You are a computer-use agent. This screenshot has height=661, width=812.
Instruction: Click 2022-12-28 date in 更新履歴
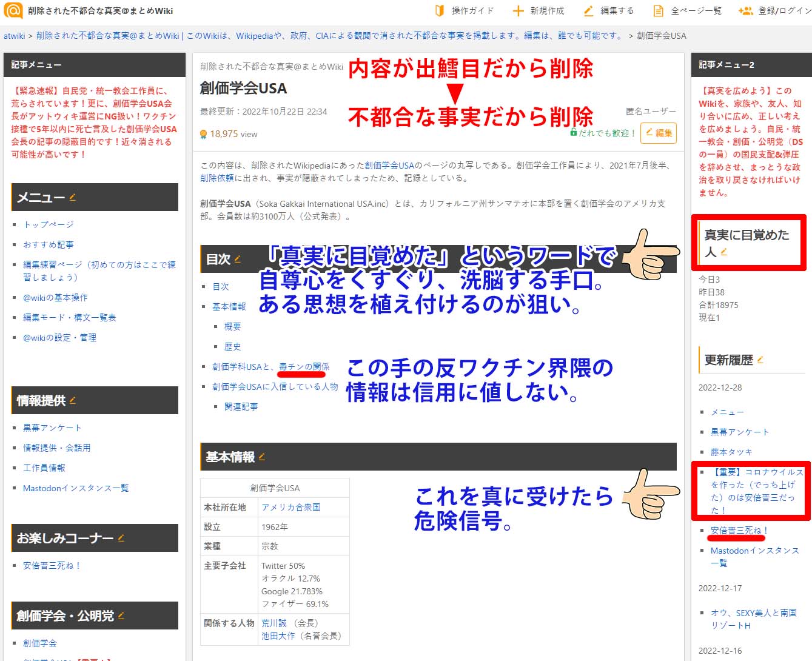pyautogui.click(x=720, y=388)
